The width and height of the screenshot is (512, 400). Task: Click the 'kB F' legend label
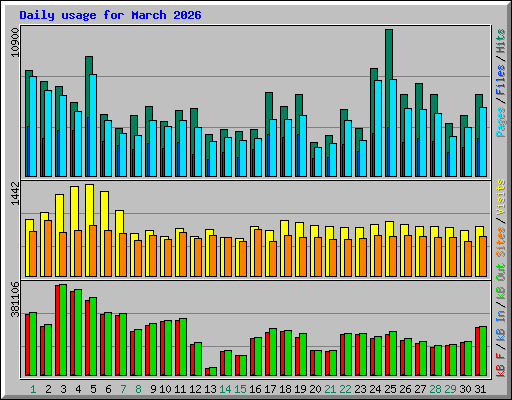coord(501,365)
